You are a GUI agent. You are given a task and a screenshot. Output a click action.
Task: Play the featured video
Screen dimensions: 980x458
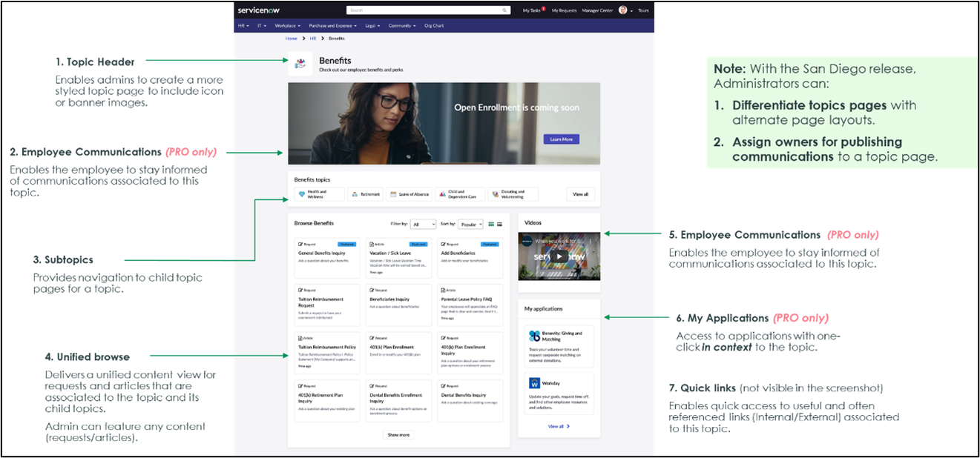(x=559, y=256)
